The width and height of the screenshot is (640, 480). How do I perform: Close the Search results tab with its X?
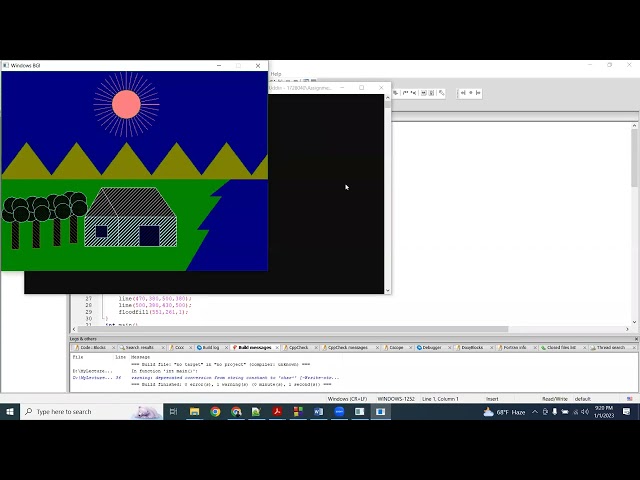pos(163,348)
